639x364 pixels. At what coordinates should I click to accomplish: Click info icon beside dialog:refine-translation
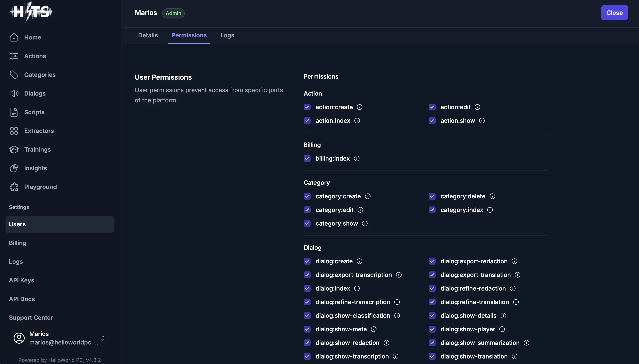point(516,302)
